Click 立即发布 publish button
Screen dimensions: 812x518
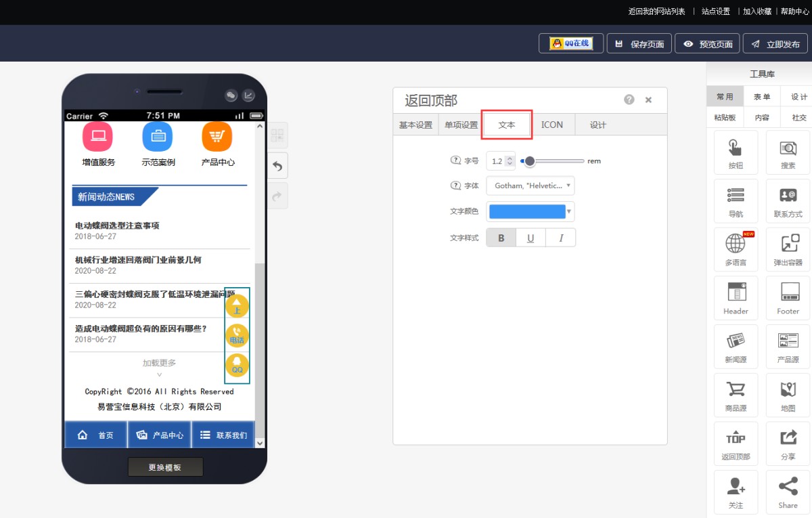click(775, 43)
